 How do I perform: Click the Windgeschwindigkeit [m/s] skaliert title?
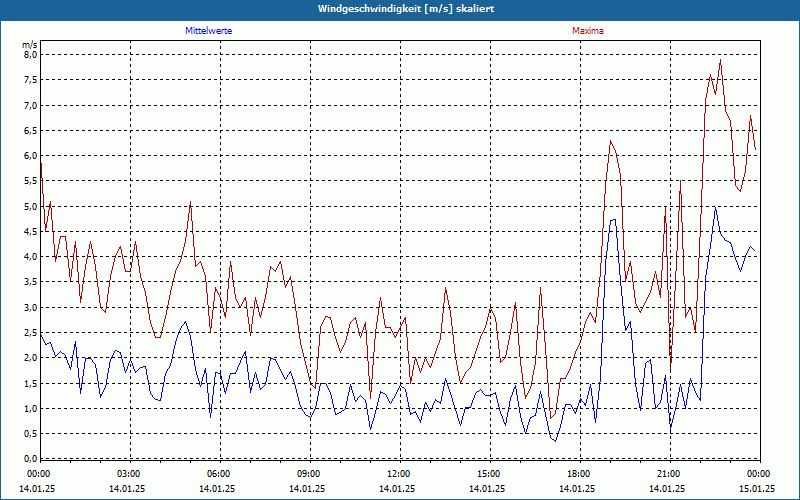pos(406,9)
